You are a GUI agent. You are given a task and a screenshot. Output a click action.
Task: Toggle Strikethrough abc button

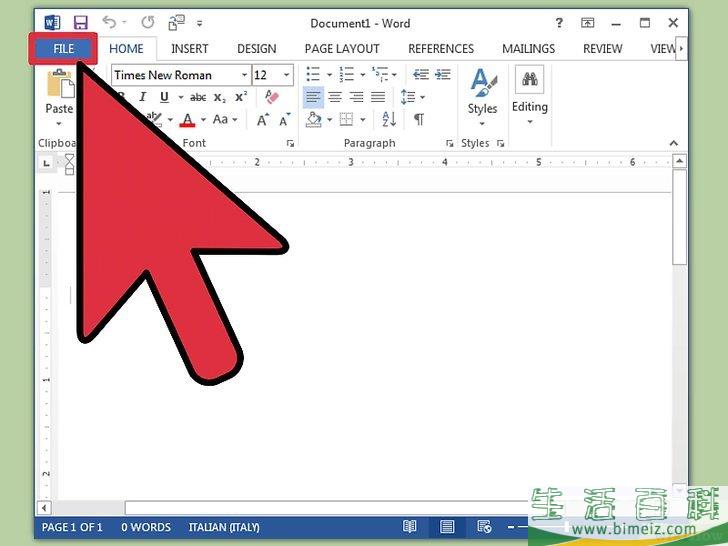tap(198, 97)
